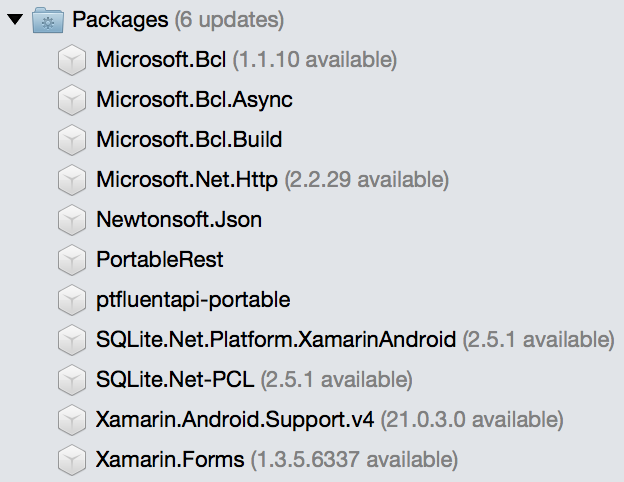Click the Microsoft.Bcl package icon
Image resolution: width=624 pixels, height=482 pixels.
click(73, 60)
